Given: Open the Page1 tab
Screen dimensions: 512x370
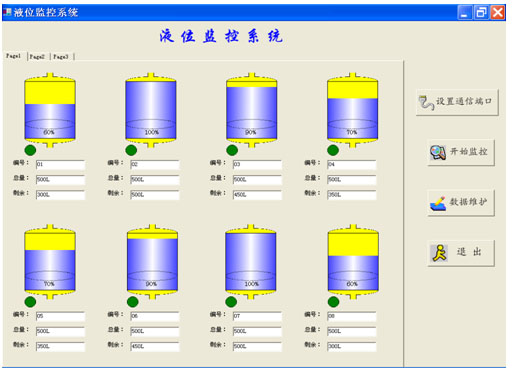Looking at the screenshot, I should tap(14, 56).
